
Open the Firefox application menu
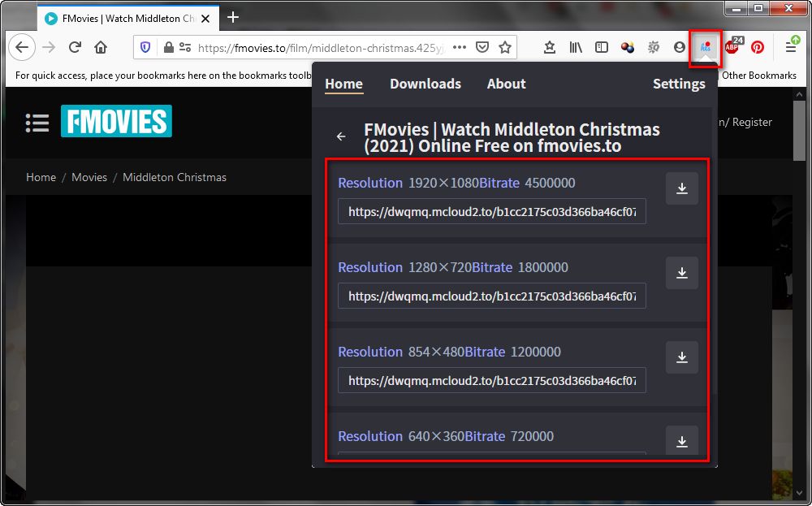point(790,48)
